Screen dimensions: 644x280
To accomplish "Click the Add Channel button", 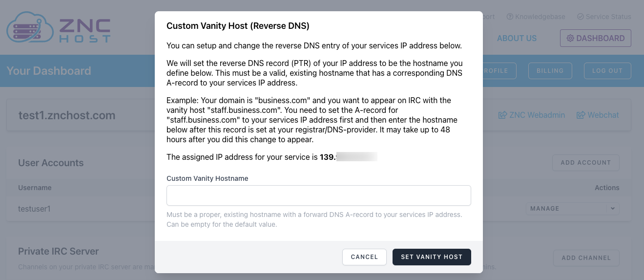I will click(586, 258).
